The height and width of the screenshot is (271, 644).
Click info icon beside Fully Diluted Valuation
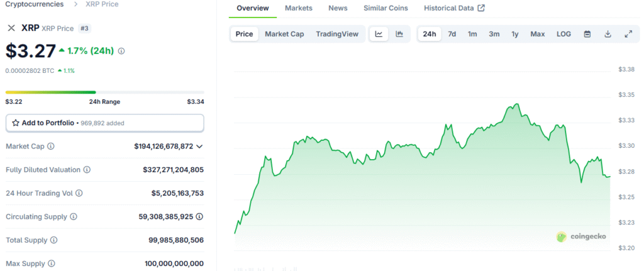(x=87, y=170)
